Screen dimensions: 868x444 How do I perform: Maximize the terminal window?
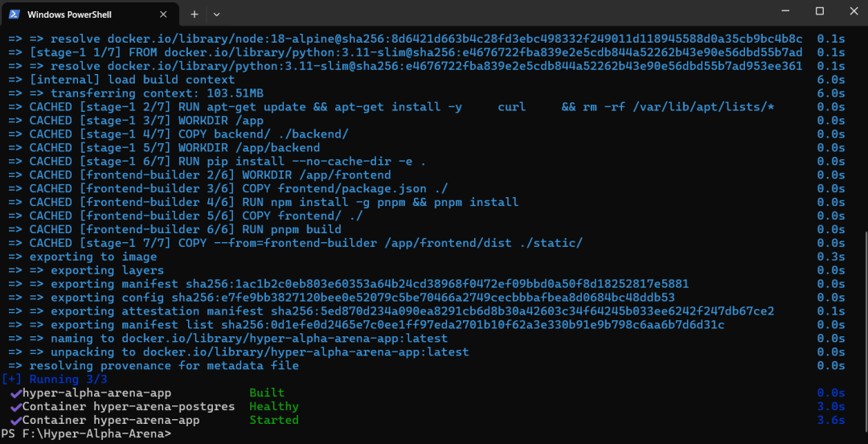point(820,11)
